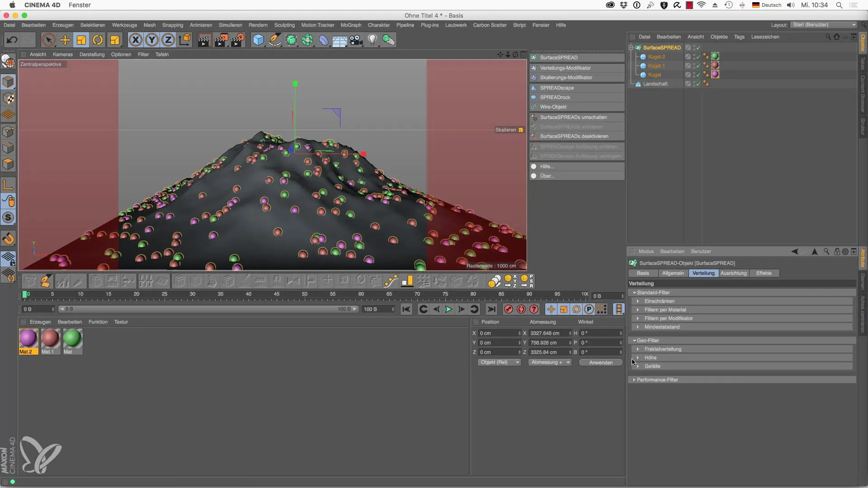This screenshot has width=868, height=488.
Task: Add a floor/environment object
Action: point(340,40)
